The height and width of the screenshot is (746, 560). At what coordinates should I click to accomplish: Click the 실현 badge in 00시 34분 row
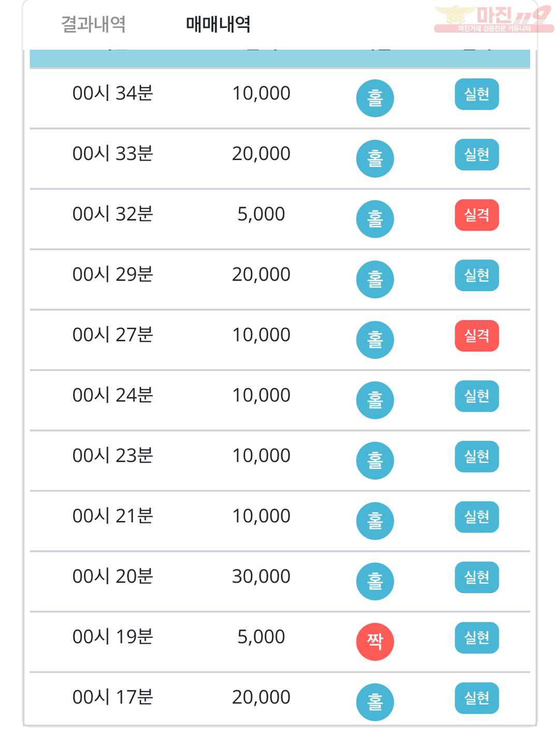[477, 94]
